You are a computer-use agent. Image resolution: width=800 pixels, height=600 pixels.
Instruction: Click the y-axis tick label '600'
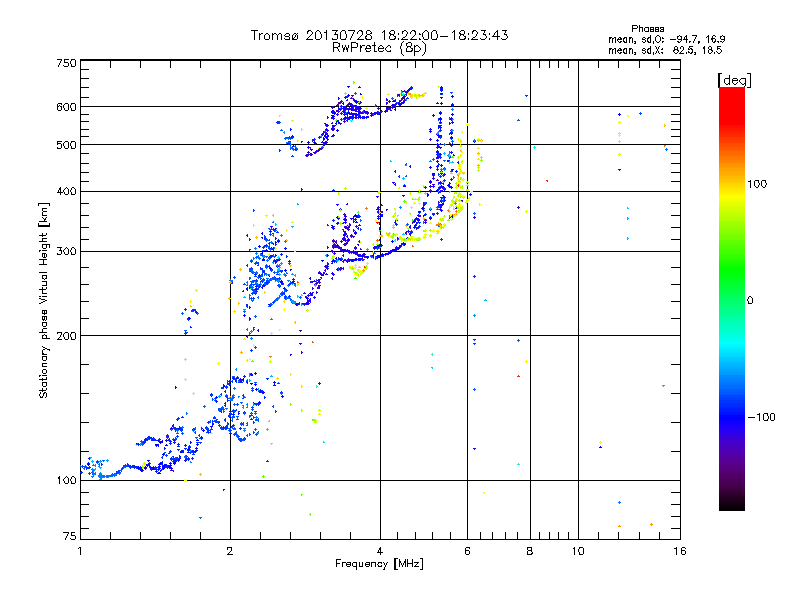click(66, 107)
